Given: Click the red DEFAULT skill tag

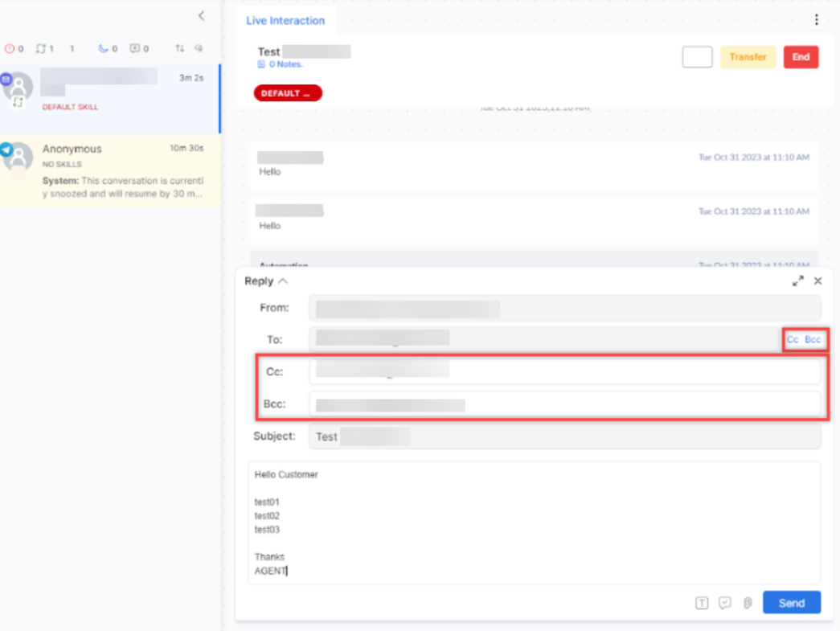Looking at the screenshot, I should pyautogui.click(x=288, y=93).
